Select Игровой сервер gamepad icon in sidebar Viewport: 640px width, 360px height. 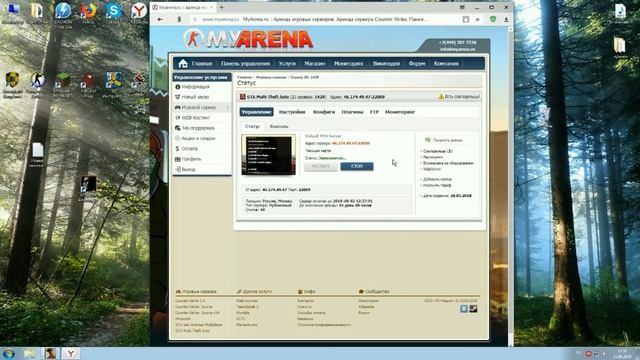point(178,107)
